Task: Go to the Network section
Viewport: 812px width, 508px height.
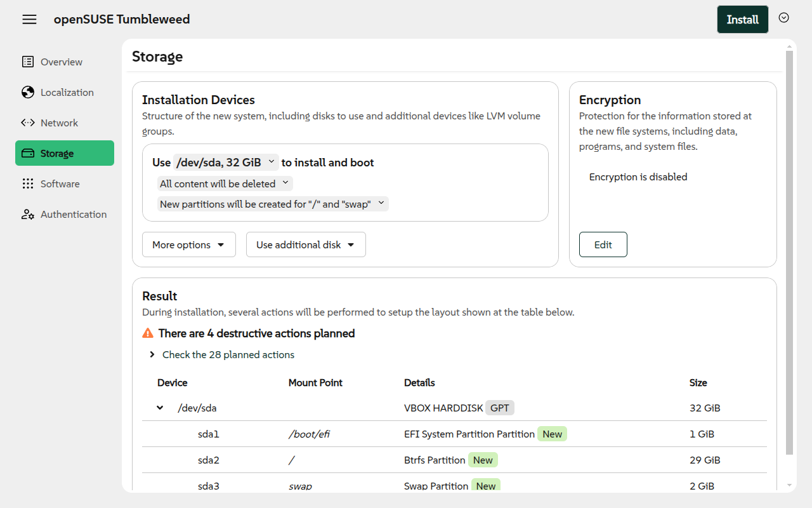Action: click(x=65, y=123)
